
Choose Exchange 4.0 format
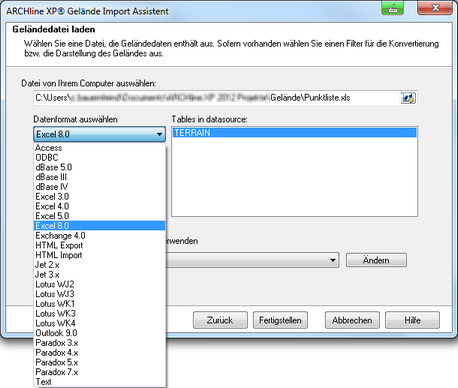100,236
